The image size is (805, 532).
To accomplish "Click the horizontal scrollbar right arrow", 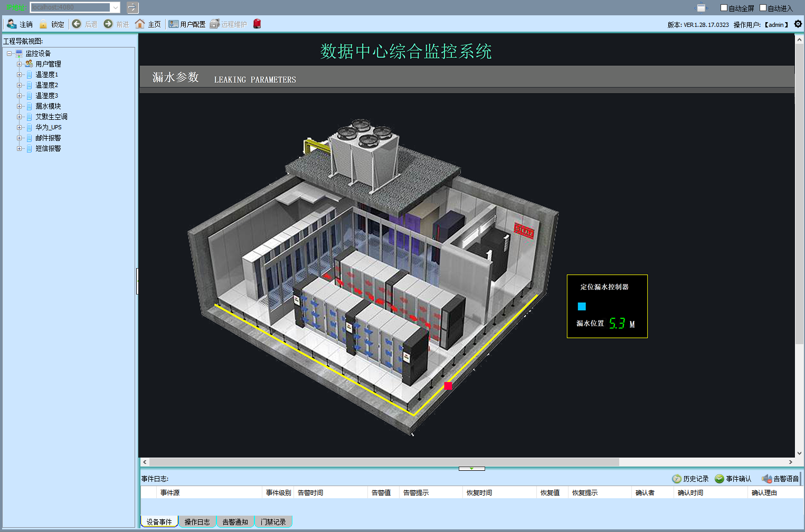I will [790, 462].
